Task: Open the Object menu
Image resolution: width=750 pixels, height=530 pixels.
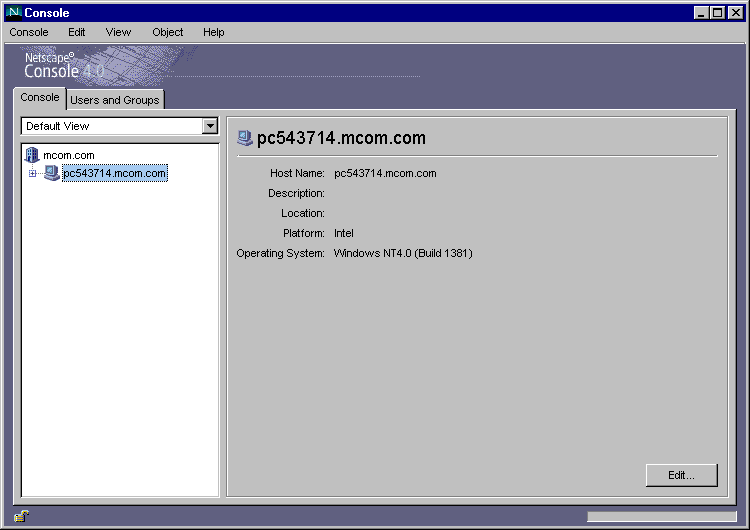Action: pyautogui.click(x=167, y=32)
